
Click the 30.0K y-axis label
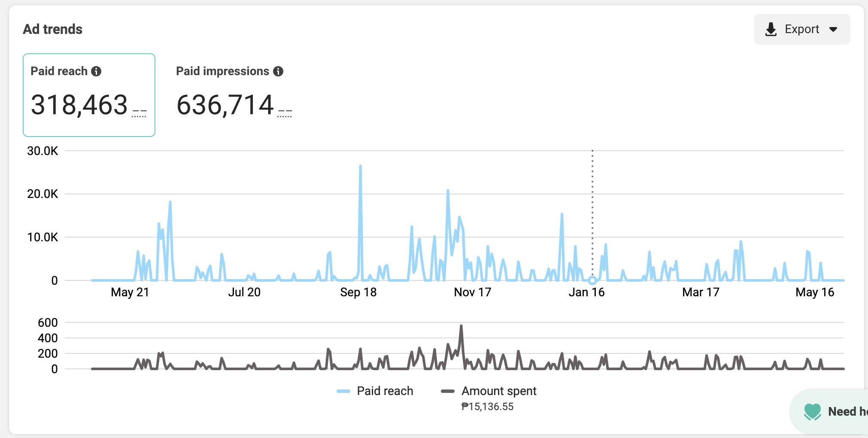(42, 151)
